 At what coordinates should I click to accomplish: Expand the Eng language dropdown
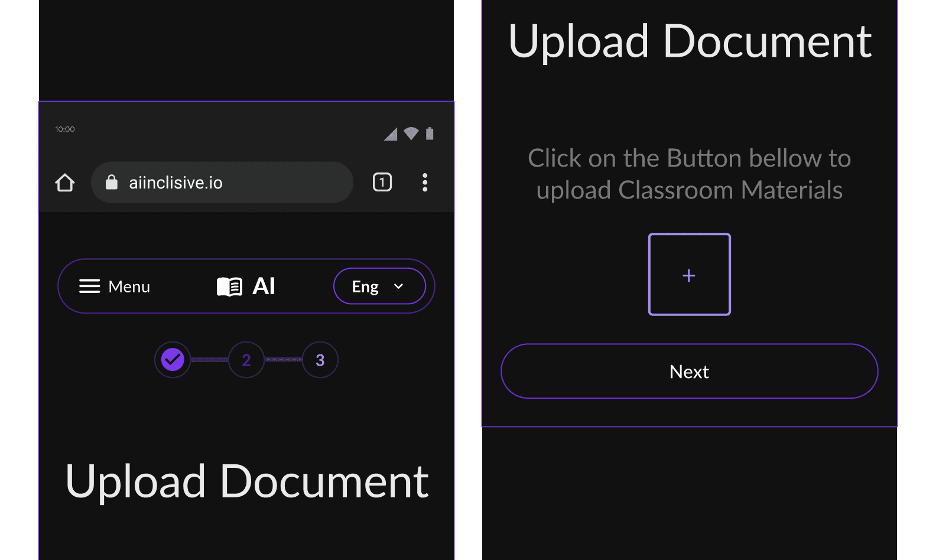(379, 286)
